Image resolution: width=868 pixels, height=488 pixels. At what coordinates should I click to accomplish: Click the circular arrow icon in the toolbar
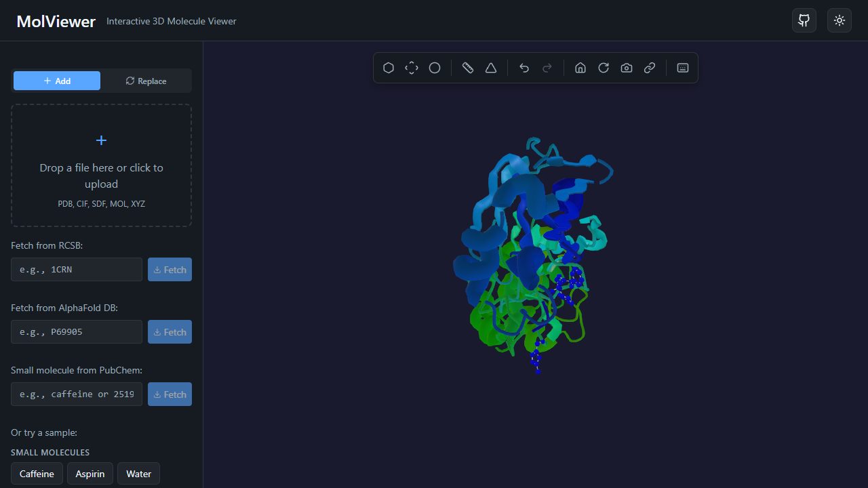604,68
